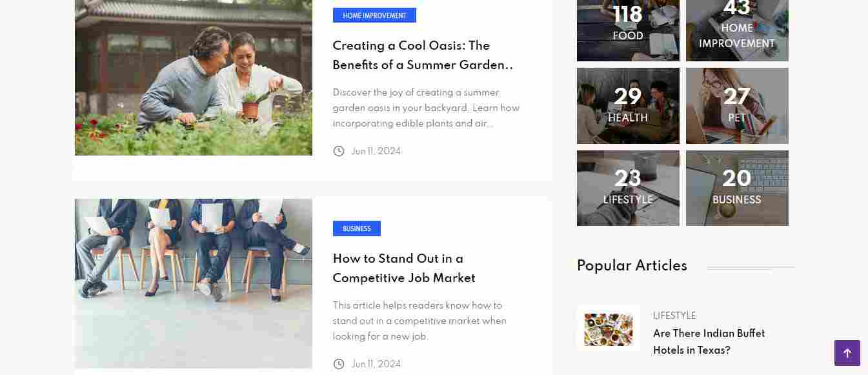The width and height of the screenshot is (868, 375).
Task: Select the Health category tile
Action: (x=628, y=106)
